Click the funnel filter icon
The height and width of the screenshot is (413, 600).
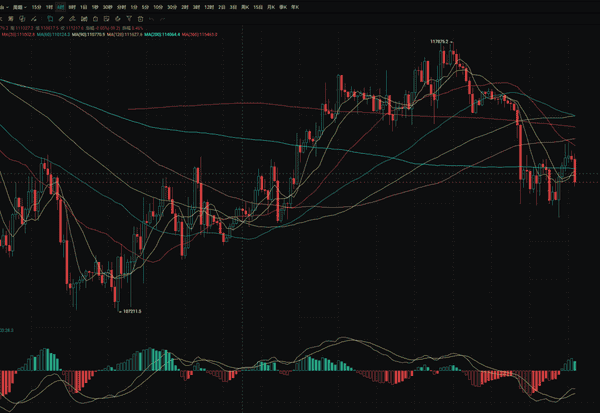click(129, 18)
